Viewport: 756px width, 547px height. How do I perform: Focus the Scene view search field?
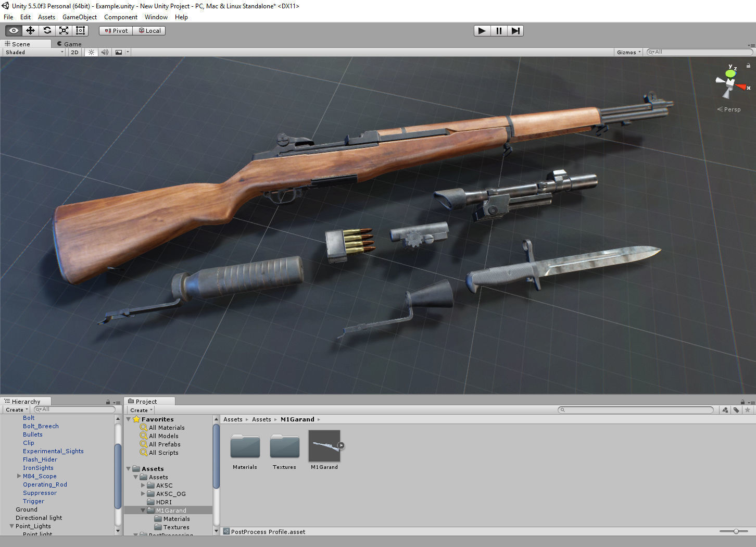[699, 52]
